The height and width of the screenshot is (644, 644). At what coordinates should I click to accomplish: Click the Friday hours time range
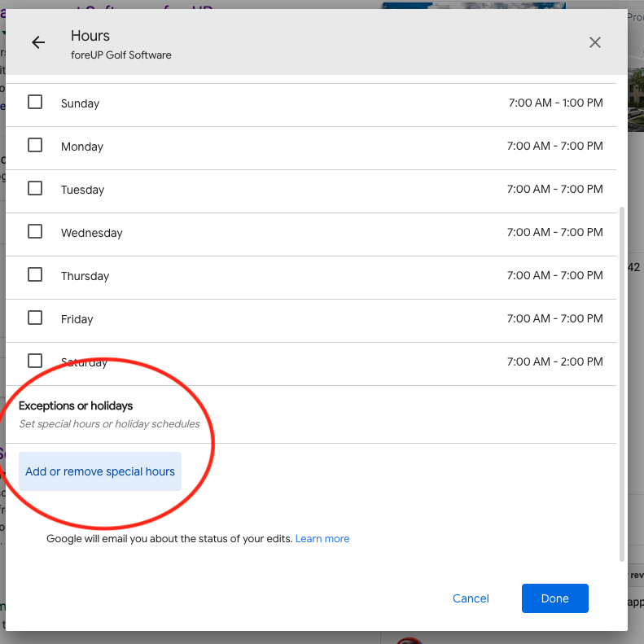[554, 319]
